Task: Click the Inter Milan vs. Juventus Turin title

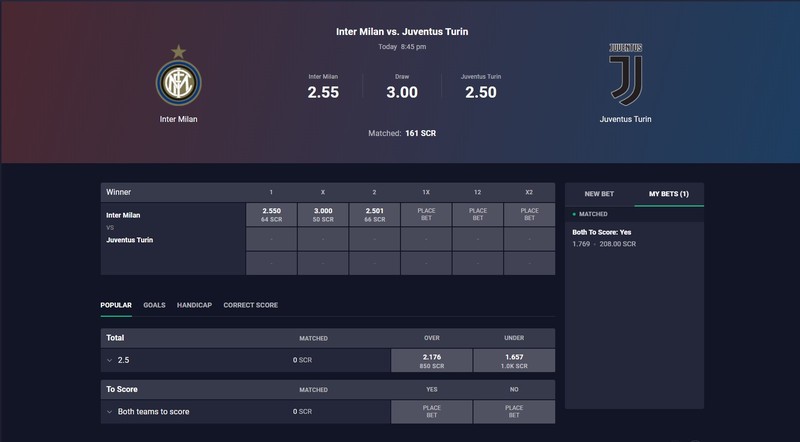Action: pos(402,32)
